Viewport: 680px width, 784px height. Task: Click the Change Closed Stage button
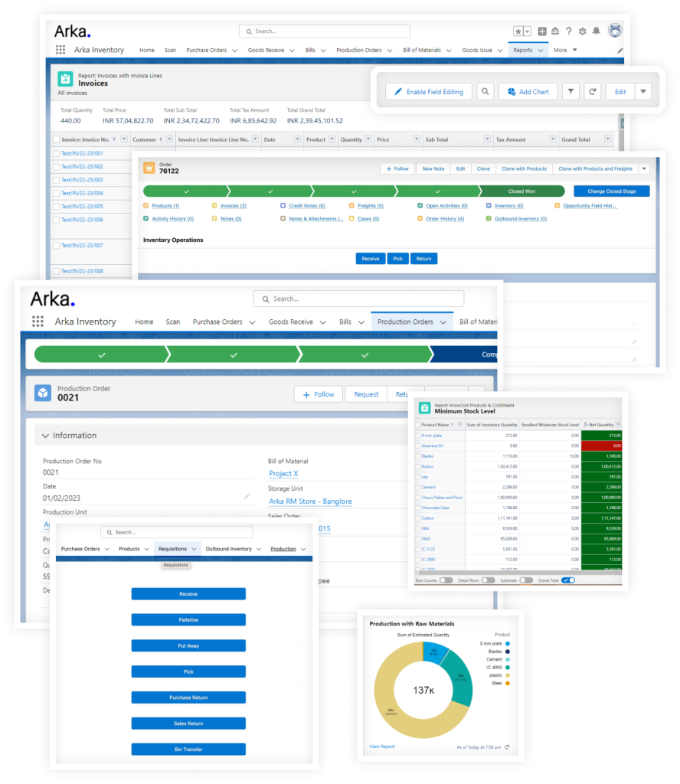pyautogui.click(x=612, y=191)
